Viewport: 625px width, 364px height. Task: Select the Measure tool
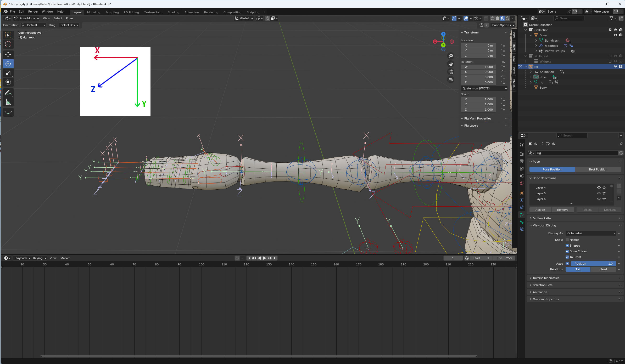click(x=8, y=102)
